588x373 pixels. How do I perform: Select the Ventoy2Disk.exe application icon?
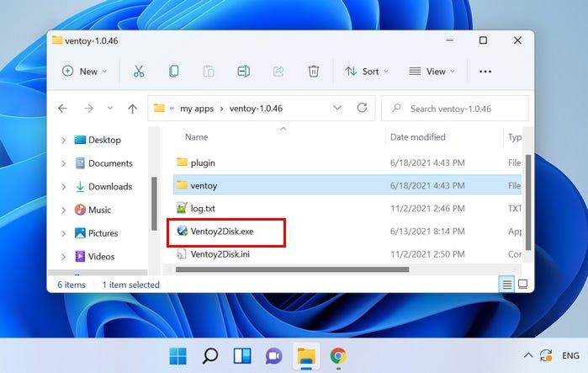pos(183,231)
